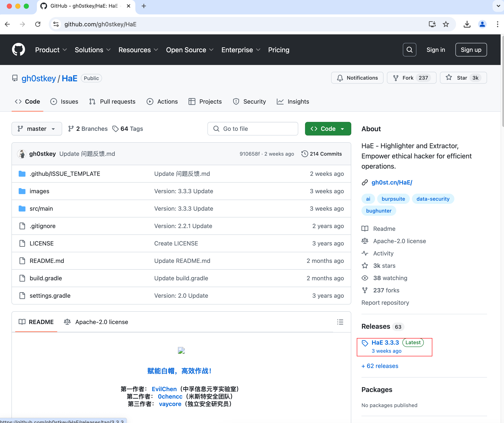Star the HaE repository
Image resolution: width=504 pixels, height=423 pixels.
click(x=463, y=78)
